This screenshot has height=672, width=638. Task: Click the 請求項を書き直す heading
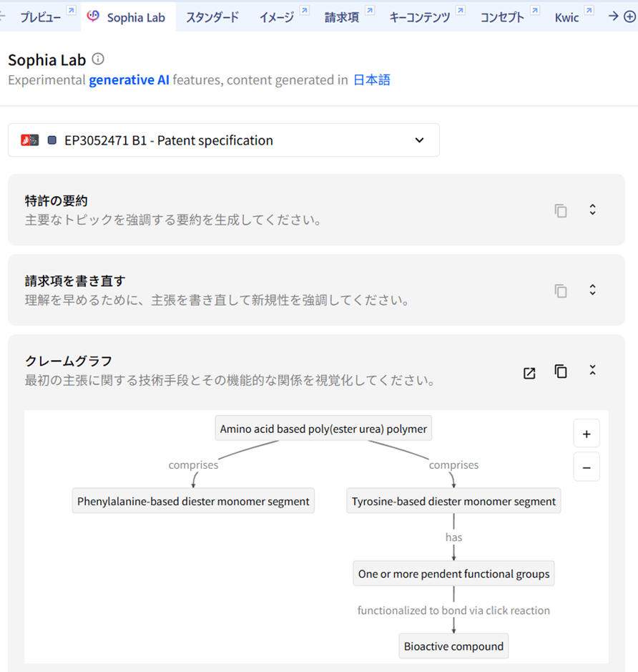click(x=75, y=281)
